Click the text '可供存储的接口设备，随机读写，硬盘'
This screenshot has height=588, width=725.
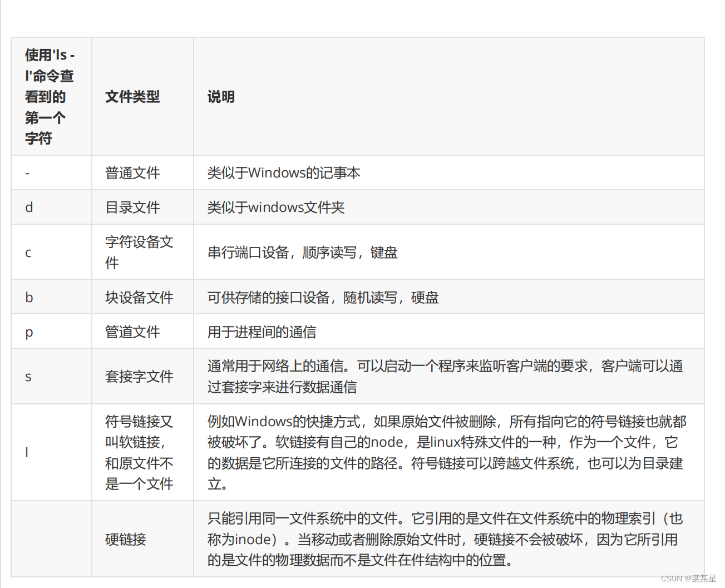click(x=323, y=298)
